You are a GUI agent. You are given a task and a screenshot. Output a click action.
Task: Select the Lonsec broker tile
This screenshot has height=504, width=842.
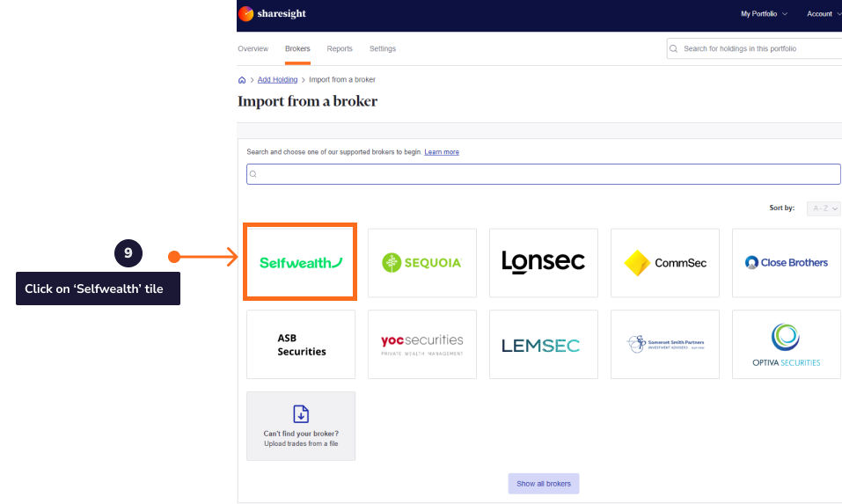point(544,263)
